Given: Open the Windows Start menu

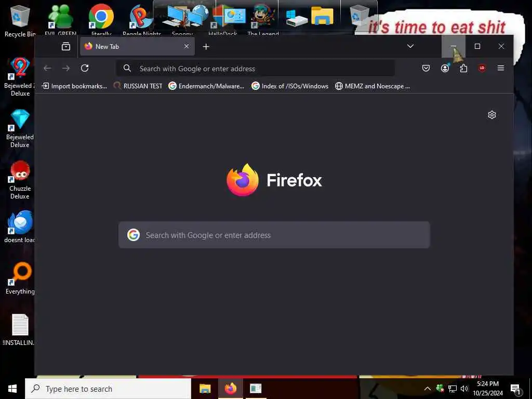Looking at the screenshot, I should tap(12, 389).
